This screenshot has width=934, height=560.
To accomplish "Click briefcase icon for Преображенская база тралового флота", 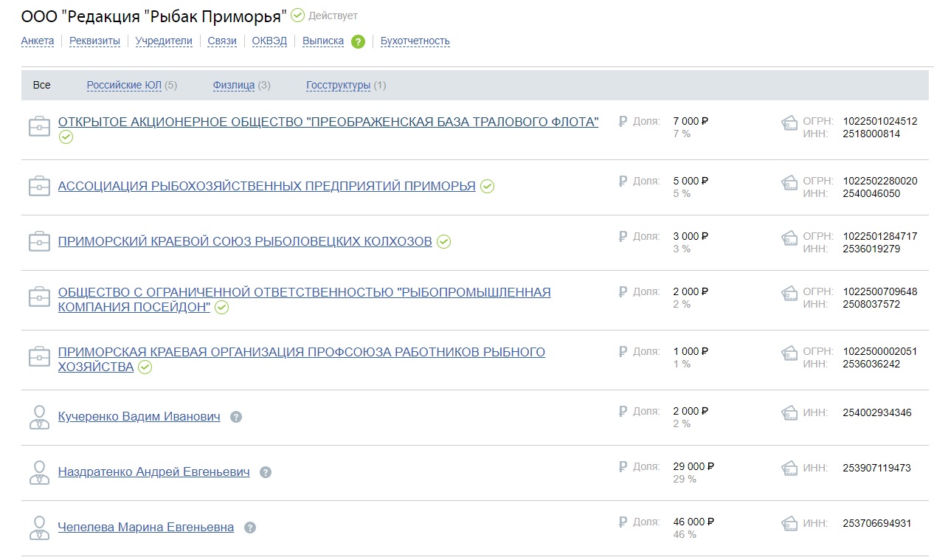I will [39, 127].
